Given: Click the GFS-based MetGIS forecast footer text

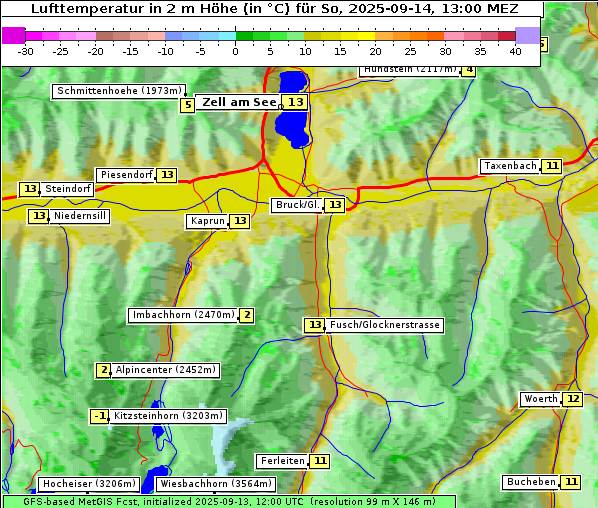Looking at the screenshot, I should pos(229,502).
